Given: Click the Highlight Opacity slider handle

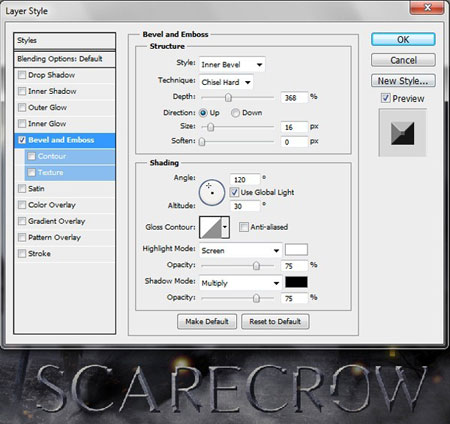Looking at the screenshot, I should point(256,266).
